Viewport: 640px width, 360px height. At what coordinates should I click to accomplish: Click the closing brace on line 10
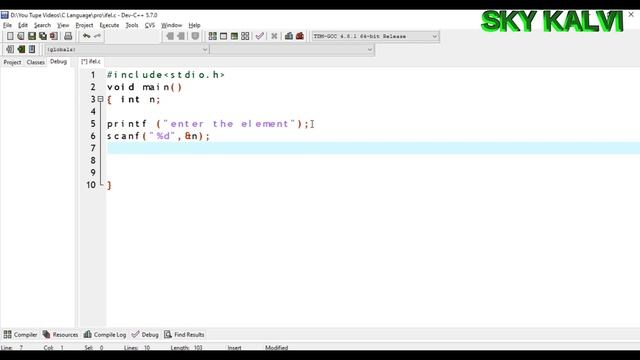click(x=109, y=185)
